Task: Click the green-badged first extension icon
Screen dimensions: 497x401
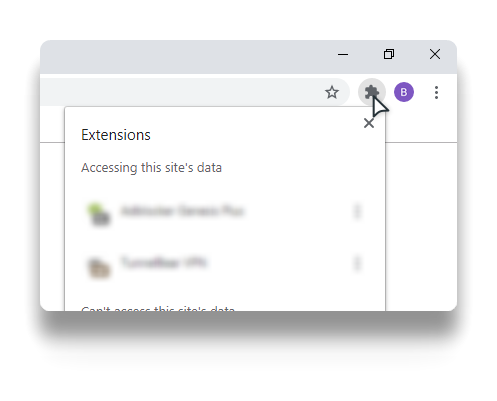Action: click(x=99, y=214)
